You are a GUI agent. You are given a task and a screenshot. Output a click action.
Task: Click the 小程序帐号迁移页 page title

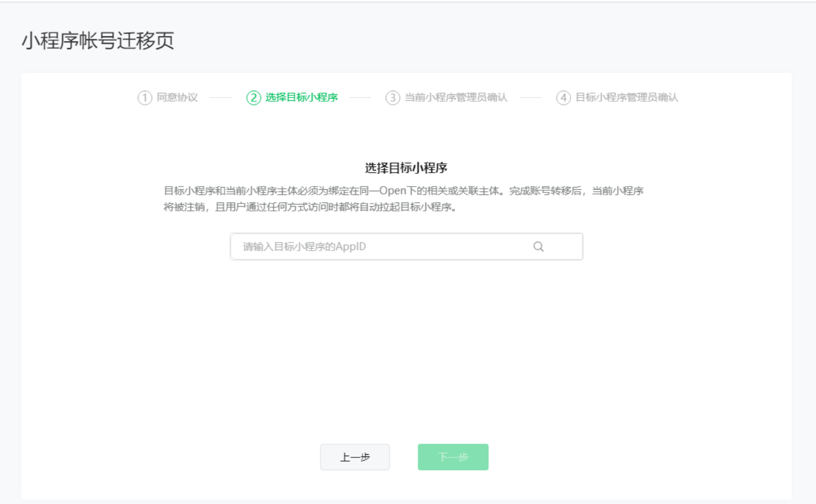(98, 41)
